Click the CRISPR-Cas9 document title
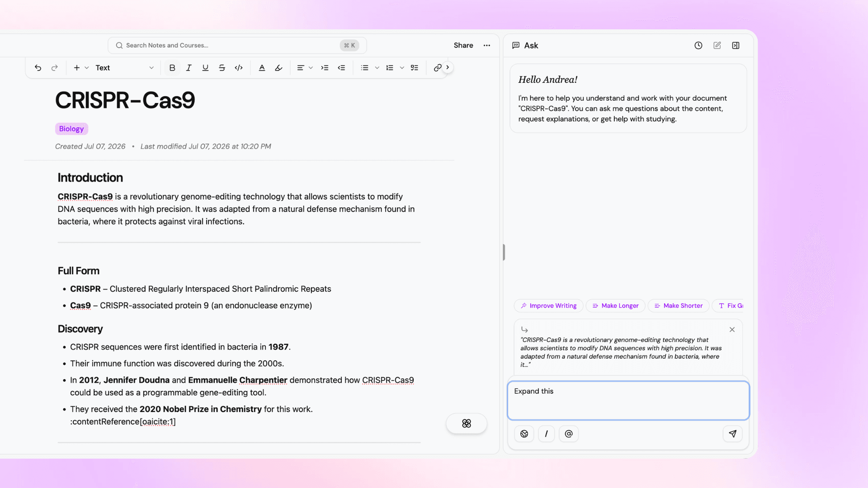The width and height of the screenshot is (868, 488). (x=125, y=100)
